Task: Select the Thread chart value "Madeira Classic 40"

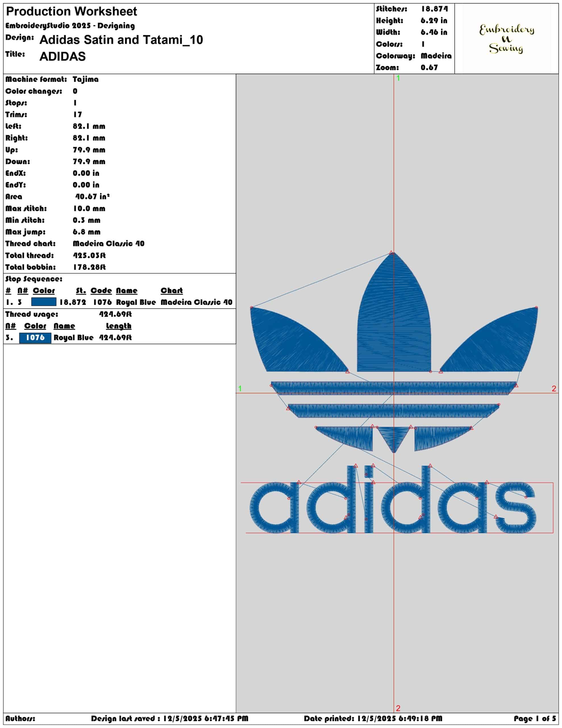Action: pos(109,244)
